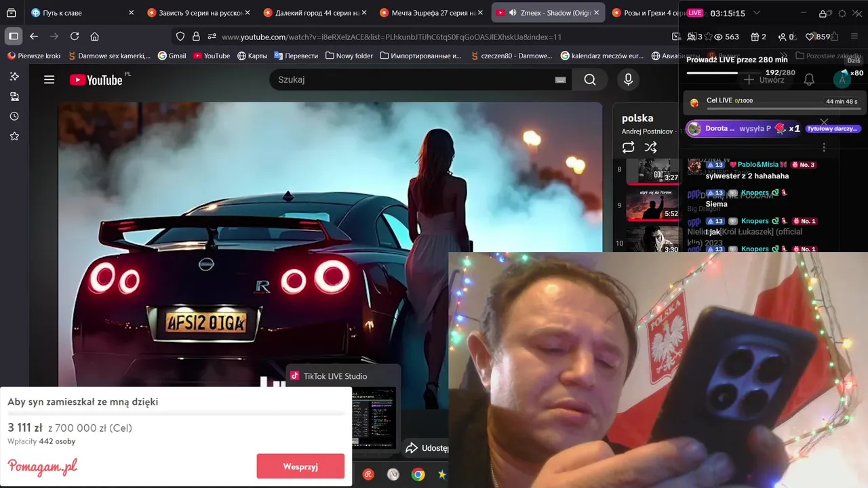Open the 'Перевести' bookmark

(x=296, y=56)
